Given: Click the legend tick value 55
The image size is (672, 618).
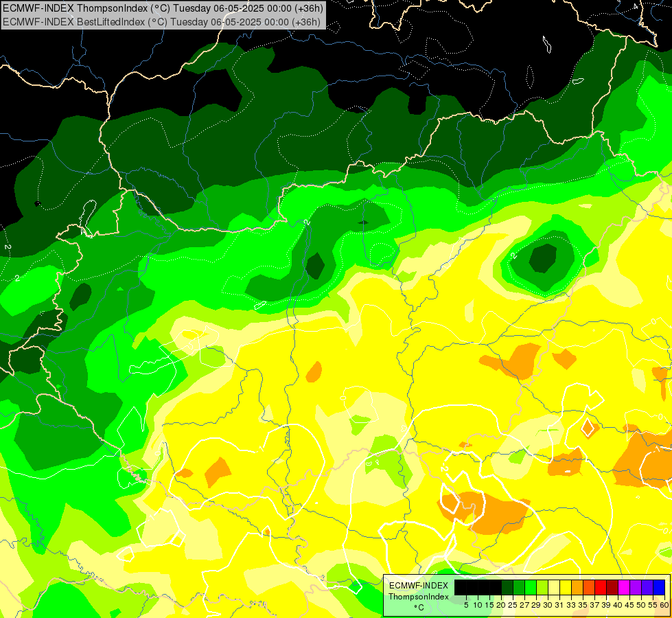Looking at the screenshot, I should [x=653, y=605].
